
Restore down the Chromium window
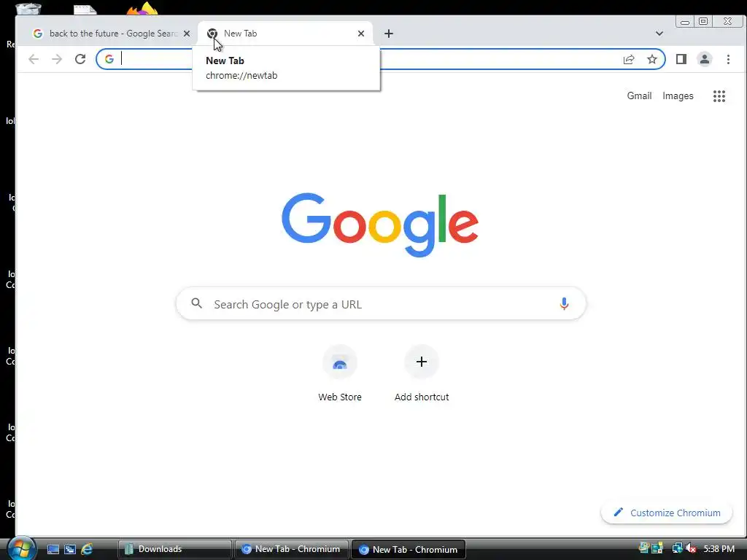703,21
